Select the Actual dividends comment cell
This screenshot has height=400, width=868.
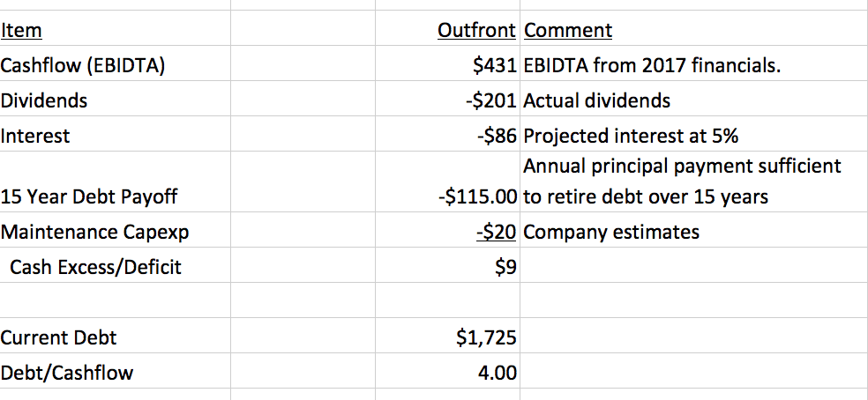click(597, 100)
